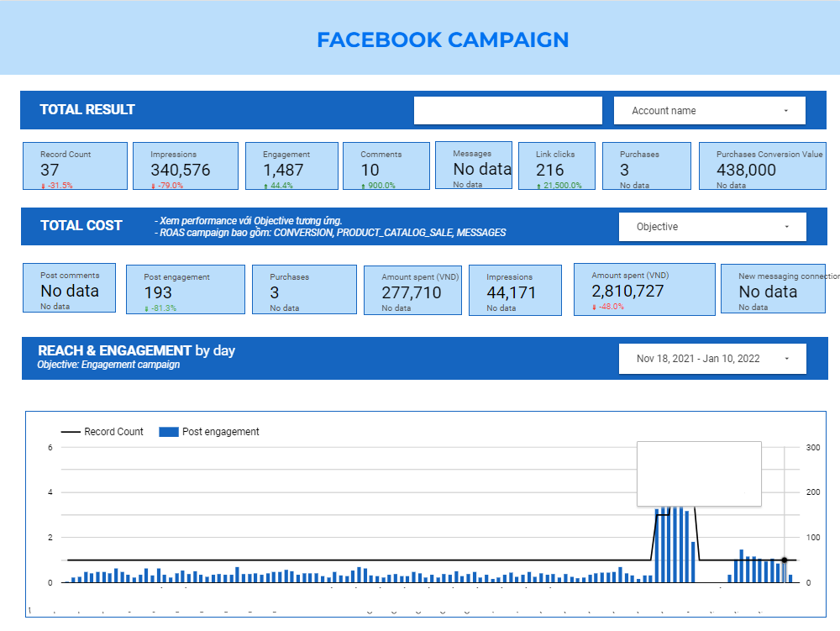This screenshot has width=840, height=631.
Task: Expand the Objective filter dropdown
Action: point(712,227)
